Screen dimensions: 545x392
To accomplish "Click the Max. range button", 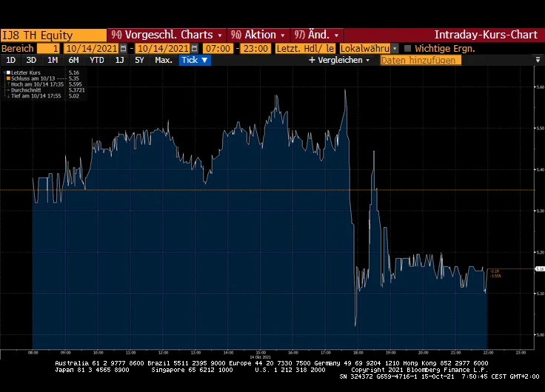I will (x=164, y=60).
